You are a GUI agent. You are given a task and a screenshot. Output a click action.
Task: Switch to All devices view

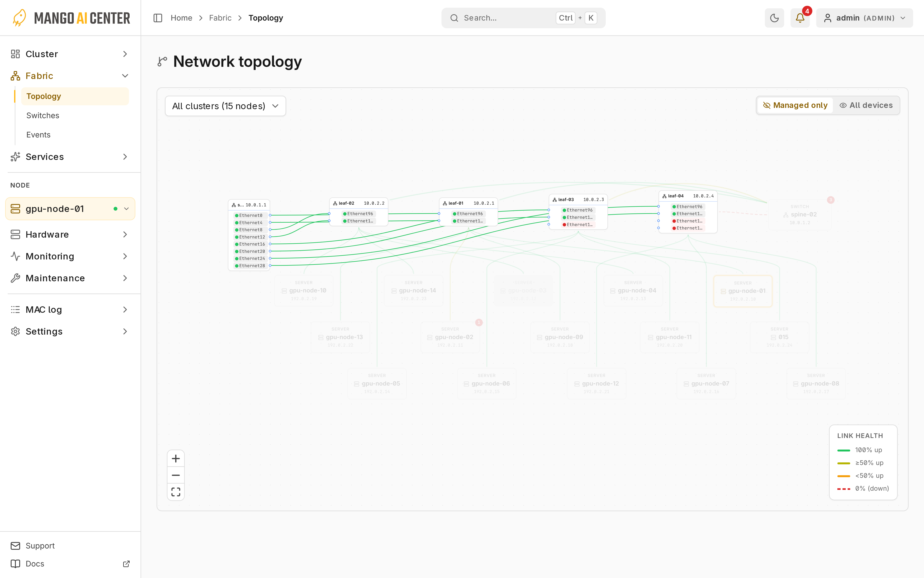click(x=866, y=105)
